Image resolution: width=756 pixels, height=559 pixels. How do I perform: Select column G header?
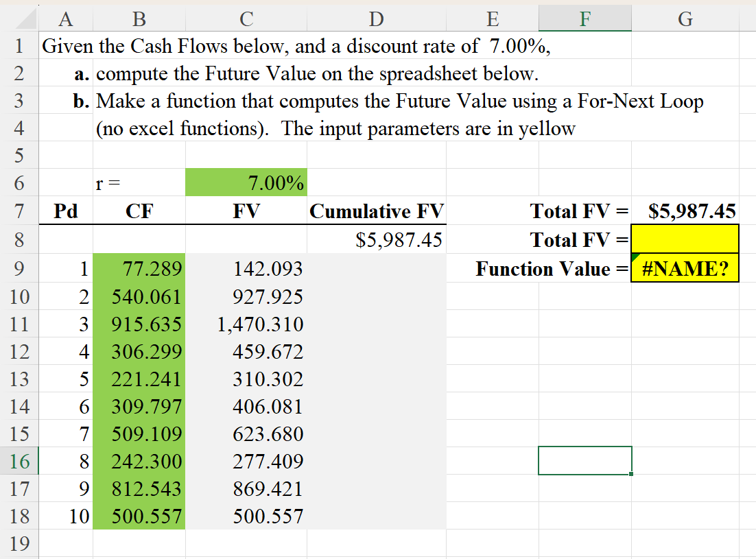tap(685, 19)
